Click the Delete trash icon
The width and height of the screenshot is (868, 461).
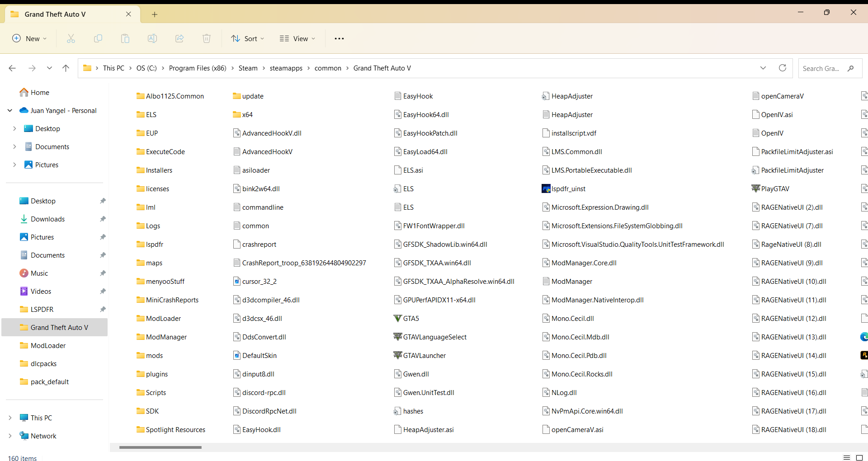coord(207,39)
